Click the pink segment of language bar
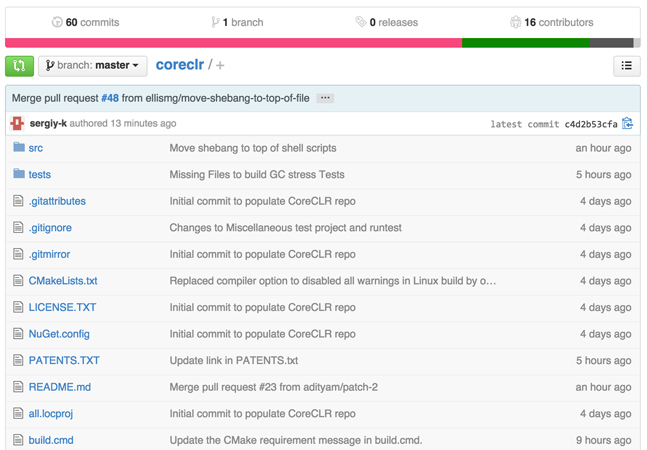Viewport: 647px width, 450px height. pyautogui.click(x=234, y=43)
